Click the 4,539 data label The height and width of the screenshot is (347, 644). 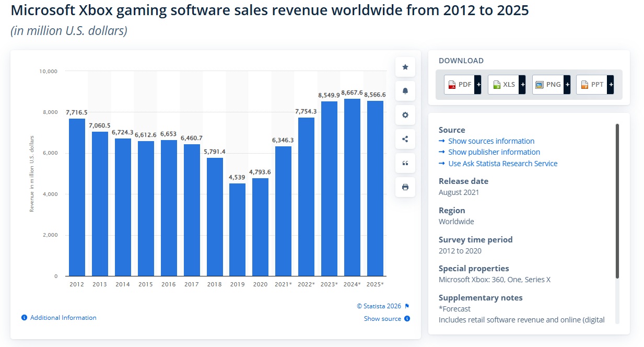tap(238, 178)
